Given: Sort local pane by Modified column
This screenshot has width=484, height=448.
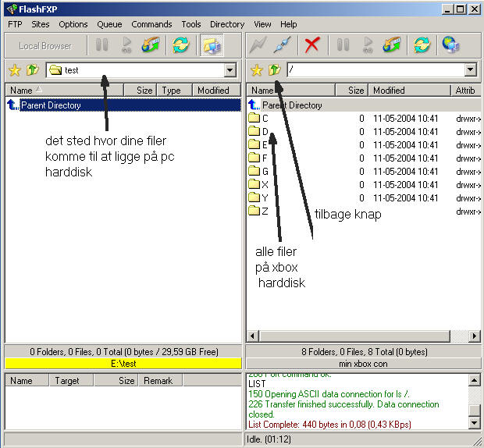Looking at the screenshot, I should (x=216, y=91).
